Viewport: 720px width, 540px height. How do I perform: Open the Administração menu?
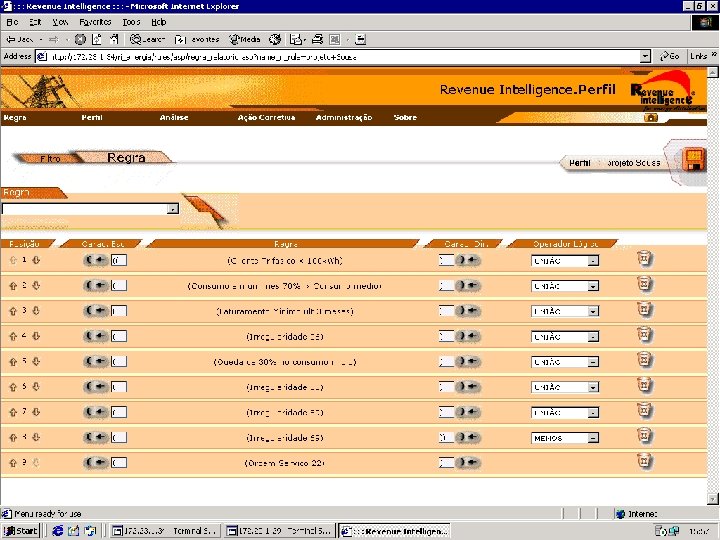pos(344,118)
